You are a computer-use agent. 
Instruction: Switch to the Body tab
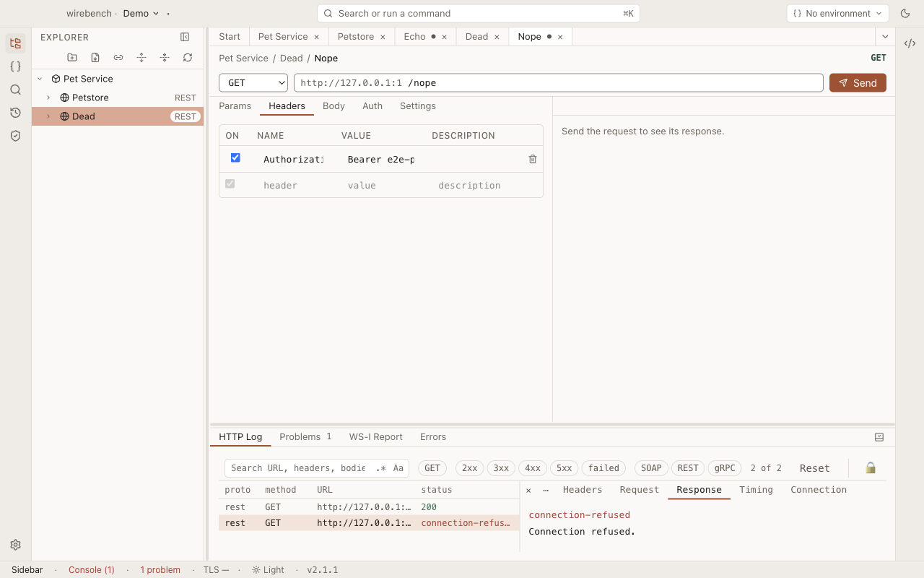[x=334, y=106]
